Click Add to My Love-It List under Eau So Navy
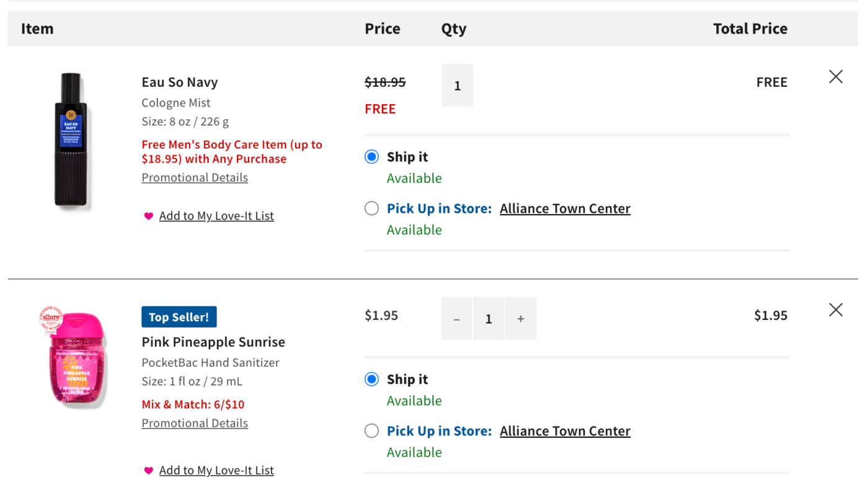 pos(216,215)
